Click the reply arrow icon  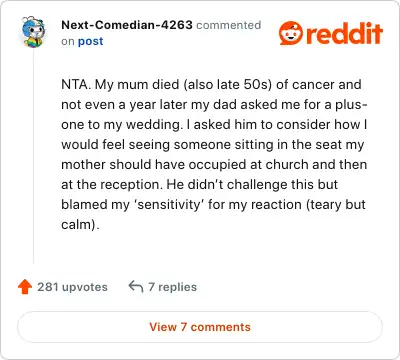tap(136, 287)
